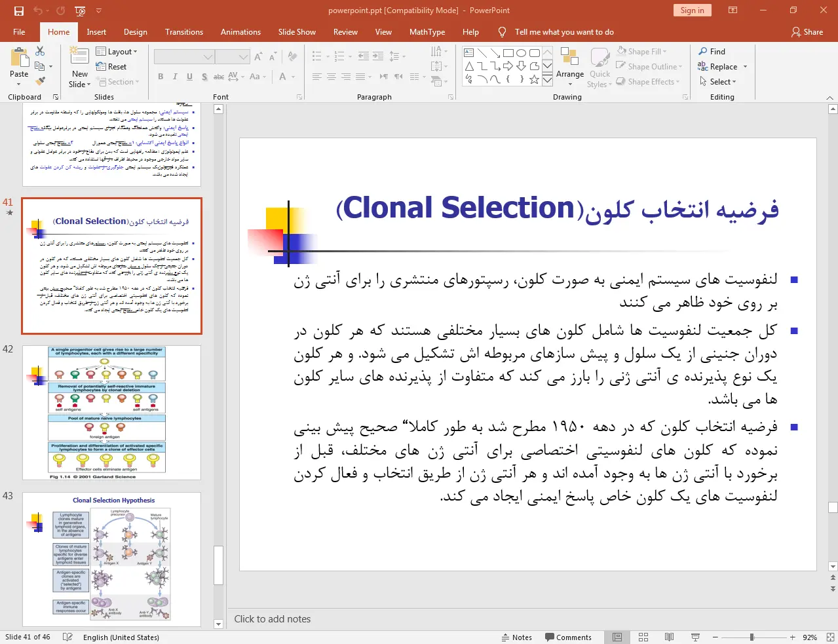Screen dimensions: 838x644
Task: Open the Slide Show tab
Action: [297, 32]
